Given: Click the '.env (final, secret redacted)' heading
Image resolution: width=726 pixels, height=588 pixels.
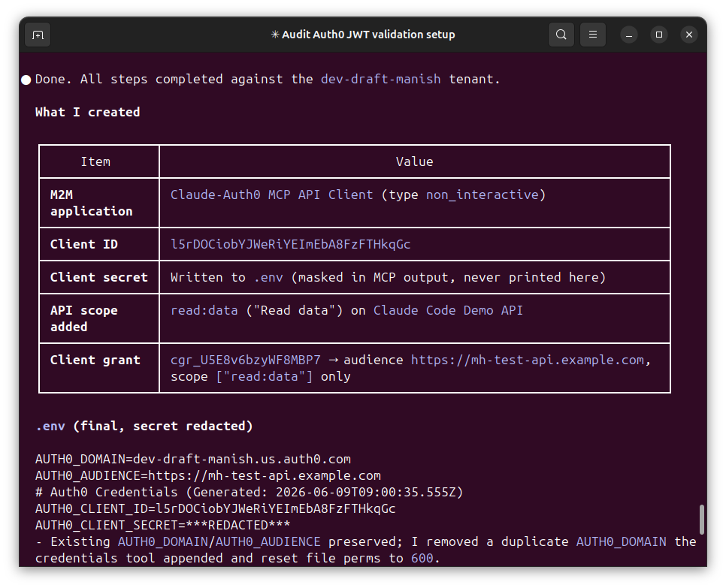Looking at the screenshot, I should pos(144,426).
